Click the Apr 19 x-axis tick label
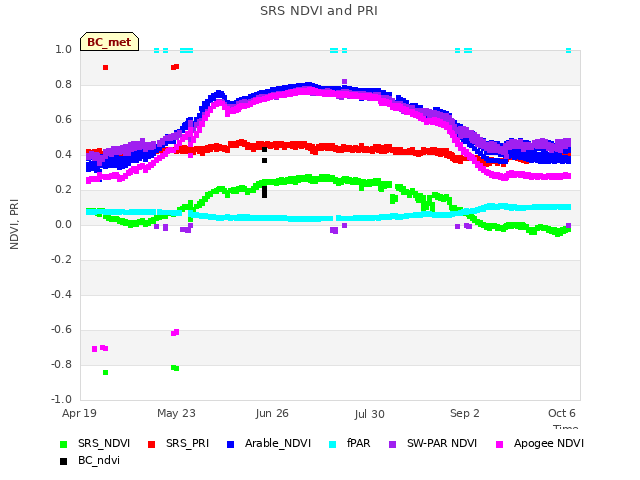The height and width of the screenshot is (480, 640). tap(79, 413)
